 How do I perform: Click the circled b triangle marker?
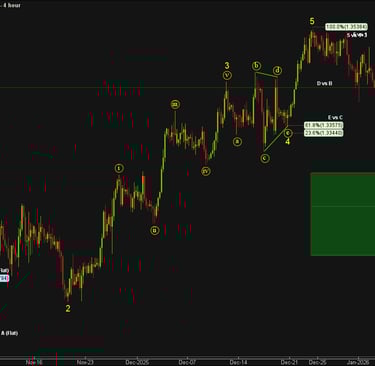point(256,66)
